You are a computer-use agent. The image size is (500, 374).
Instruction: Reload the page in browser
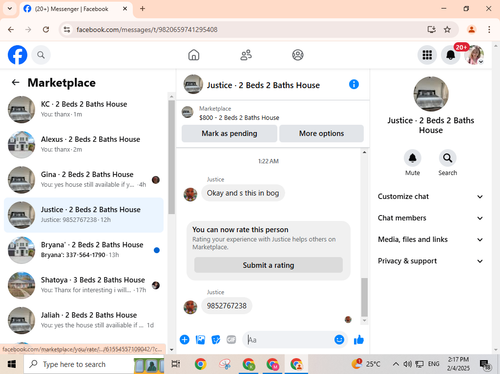(x=46, y=30)
